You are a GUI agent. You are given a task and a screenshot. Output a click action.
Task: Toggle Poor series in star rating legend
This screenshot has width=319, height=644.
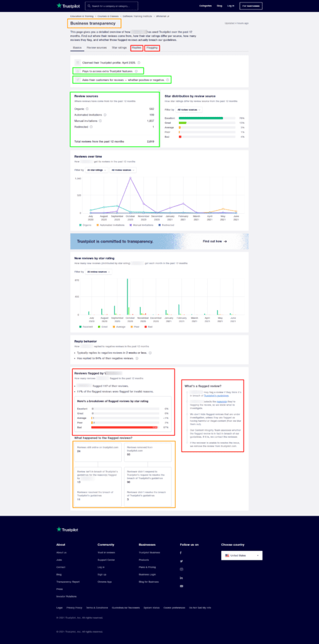tap(135, 326)
